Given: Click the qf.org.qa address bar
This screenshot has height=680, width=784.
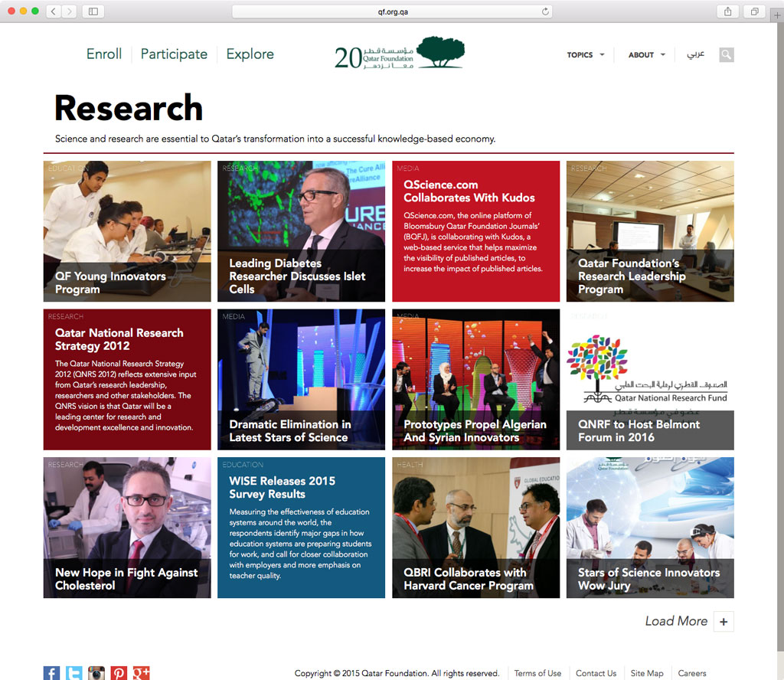Looking at the screenshot, I should [x=393, y=11].
